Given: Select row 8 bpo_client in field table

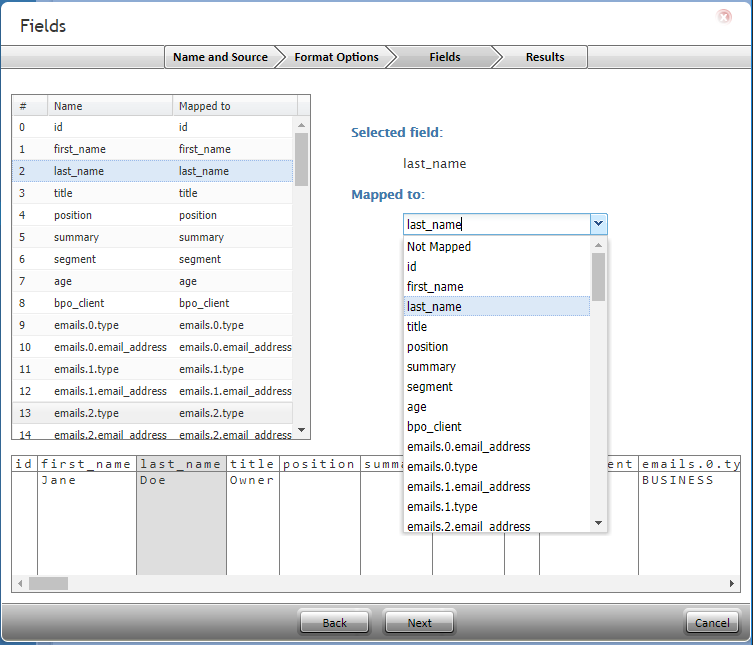Looking at the screenshot, I should [x=152, y=303].
